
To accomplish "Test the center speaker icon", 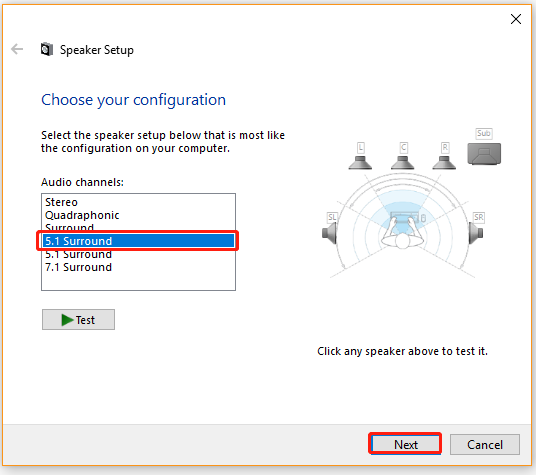I will click(402, 162).
